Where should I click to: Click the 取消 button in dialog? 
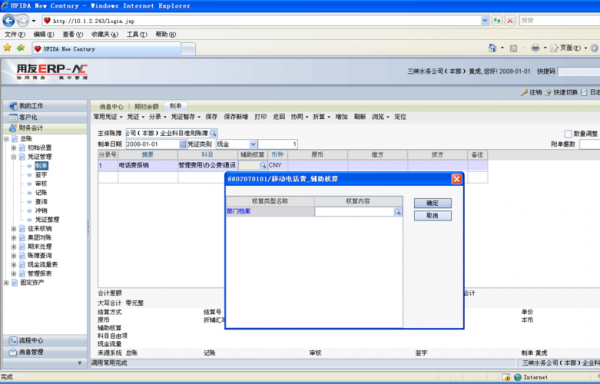[x=432, y=216]
